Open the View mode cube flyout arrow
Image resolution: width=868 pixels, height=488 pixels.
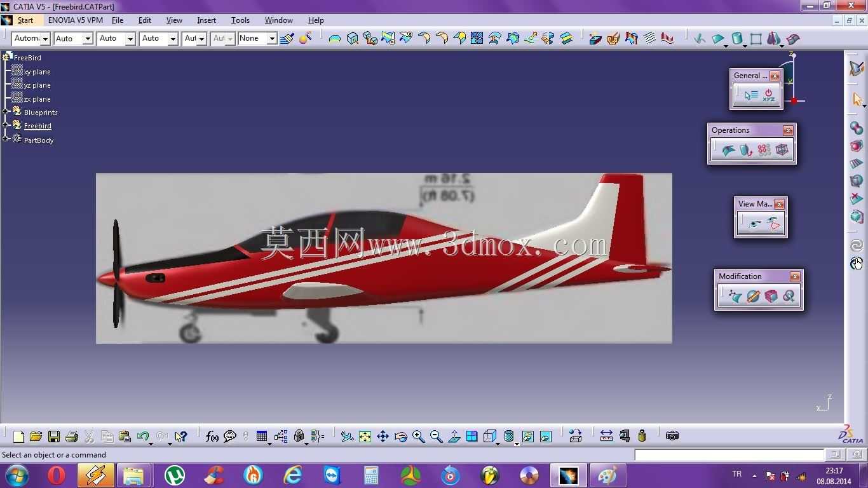(x=498, y=443)
